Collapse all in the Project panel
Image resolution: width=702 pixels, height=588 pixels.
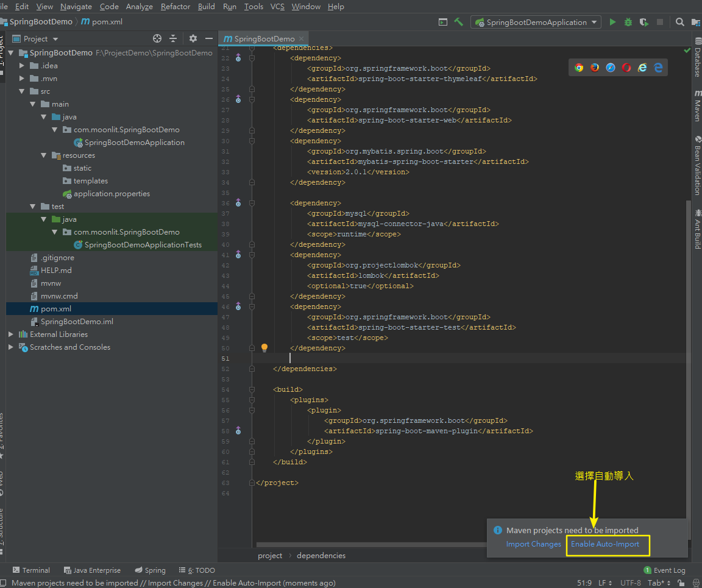click(x=173, y=38)
